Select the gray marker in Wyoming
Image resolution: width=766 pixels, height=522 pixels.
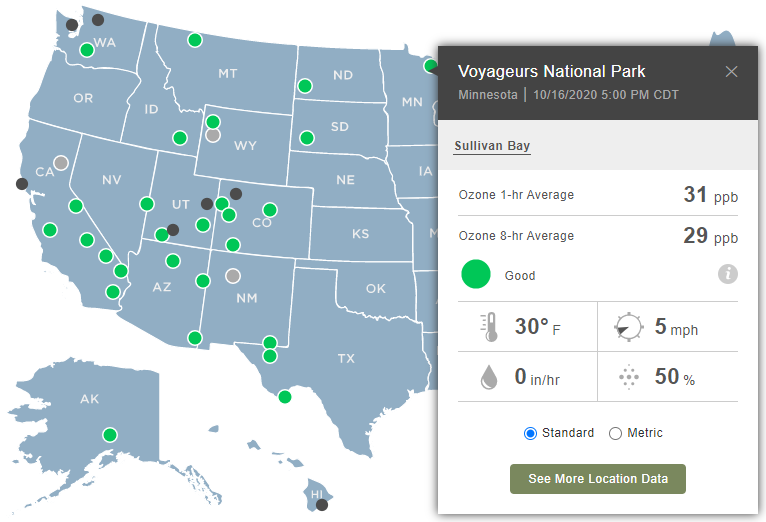point(213,135)
